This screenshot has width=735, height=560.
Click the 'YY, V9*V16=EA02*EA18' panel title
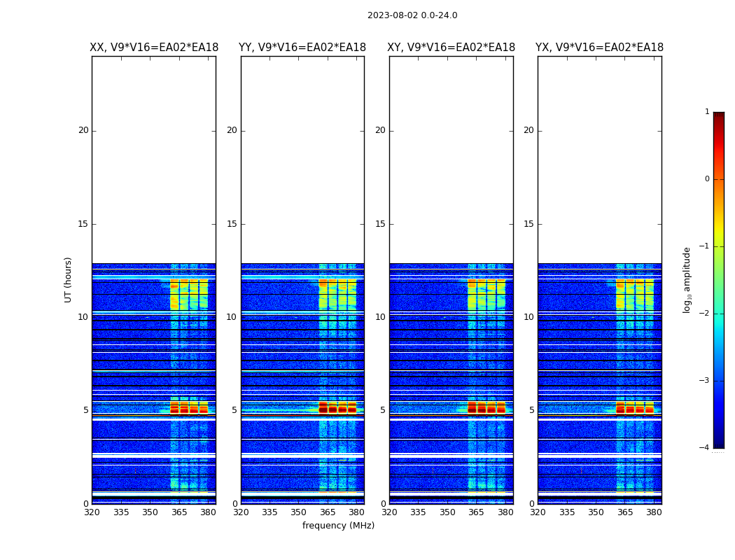302,48
